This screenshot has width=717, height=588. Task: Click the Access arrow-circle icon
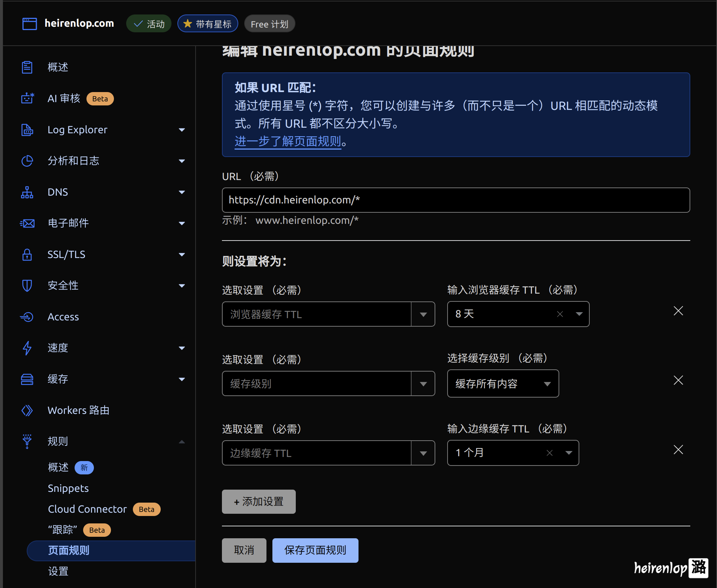[27, 317]
